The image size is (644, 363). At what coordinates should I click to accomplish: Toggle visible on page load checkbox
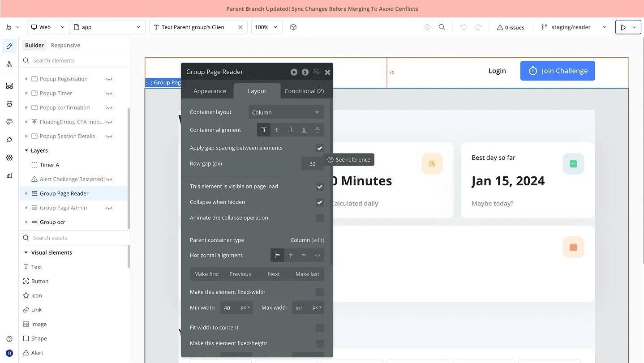320,187
